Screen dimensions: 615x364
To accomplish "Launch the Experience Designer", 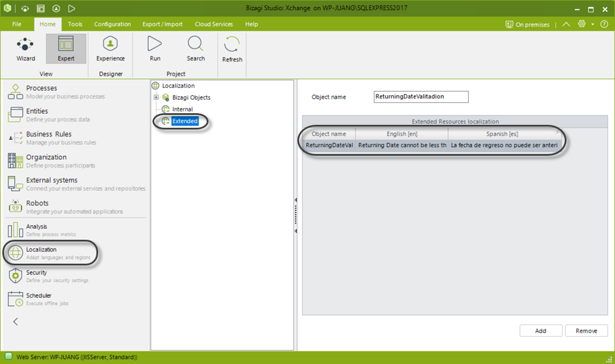I will click(x=110, y=49).
